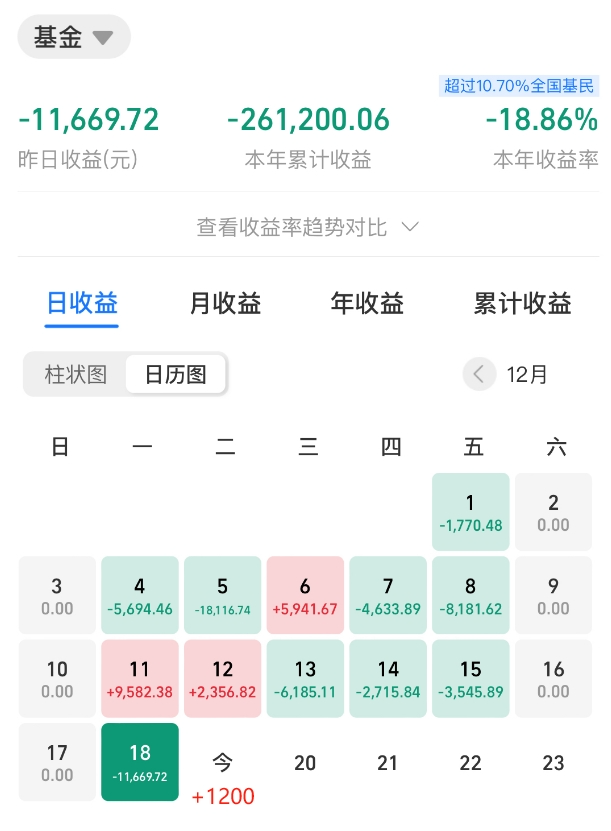Select highlighted December 18 cell
This screenshot has height=831, width=611.
[140, 762]
